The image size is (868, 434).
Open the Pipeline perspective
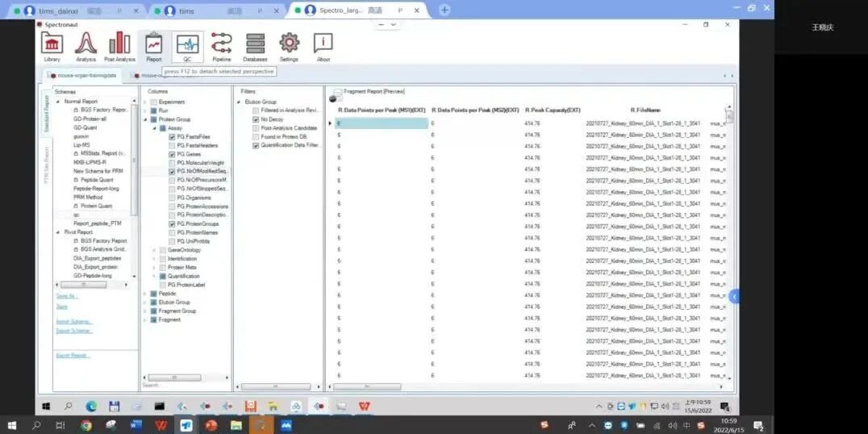221,47
